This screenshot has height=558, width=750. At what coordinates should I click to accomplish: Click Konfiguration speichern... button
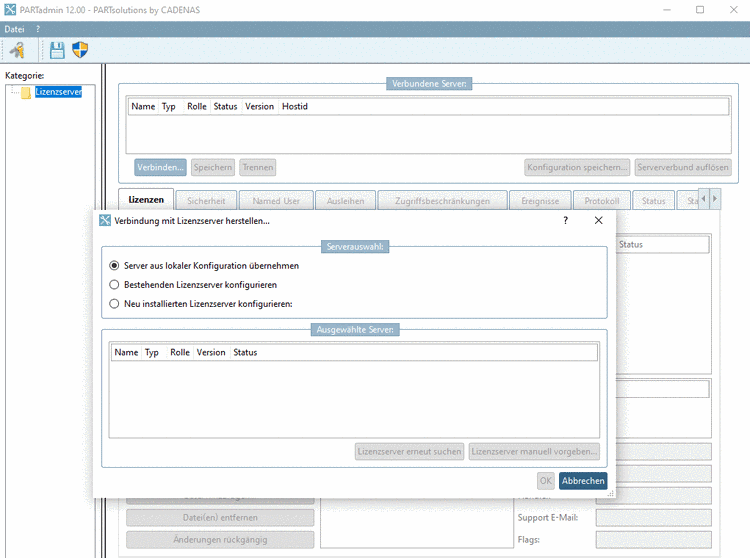point(577,167)
